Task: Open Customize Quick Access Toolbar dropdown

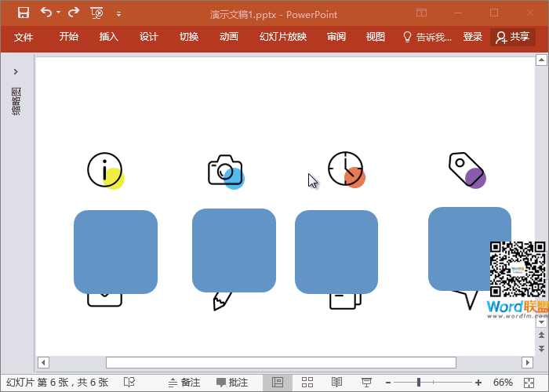Action: click(x=118, y=13)
